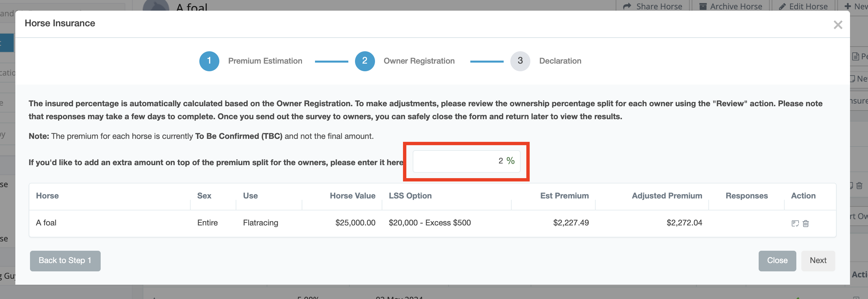Go to the Premium Estimation step

[265, 61]
